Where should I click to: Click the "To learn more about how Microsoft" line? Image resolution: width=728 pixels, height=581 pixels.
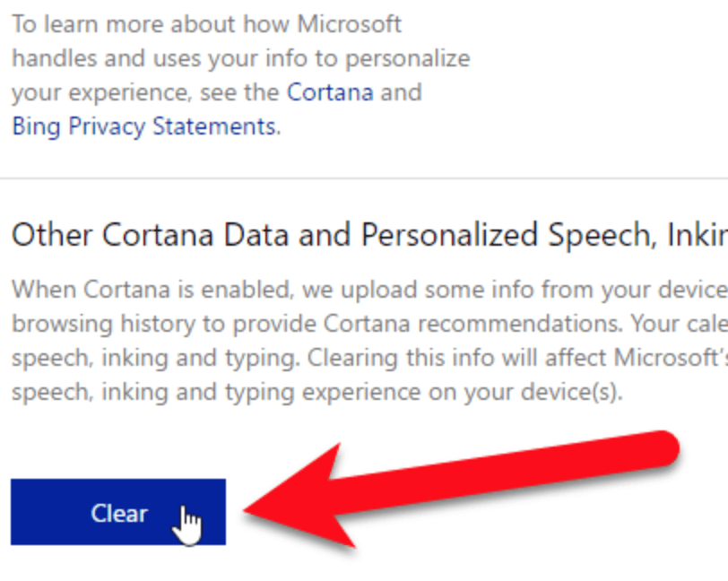(x=206, y=24)
